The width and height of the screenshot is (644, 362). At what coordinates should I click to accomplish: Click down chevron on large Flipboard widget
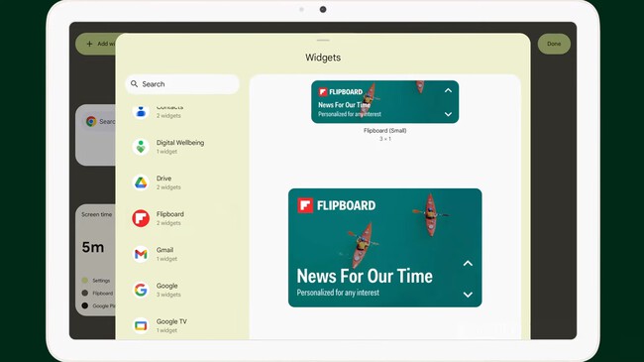point(468,295)
